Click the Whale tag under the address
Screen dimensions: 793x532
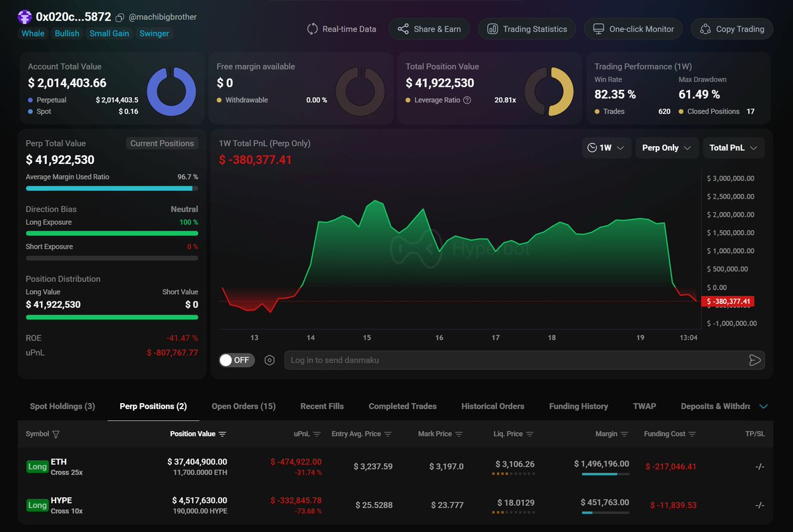pos(32,33)
